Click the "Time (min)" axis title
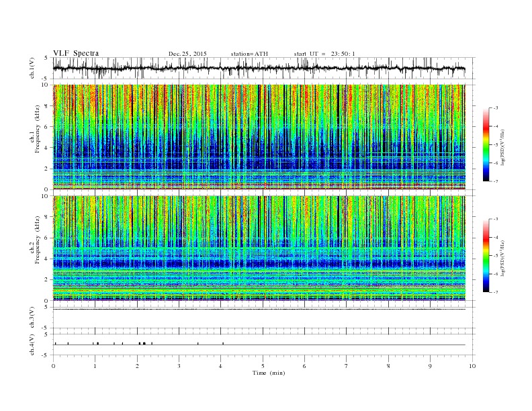 pyautogui.click(x=269, y=373)
